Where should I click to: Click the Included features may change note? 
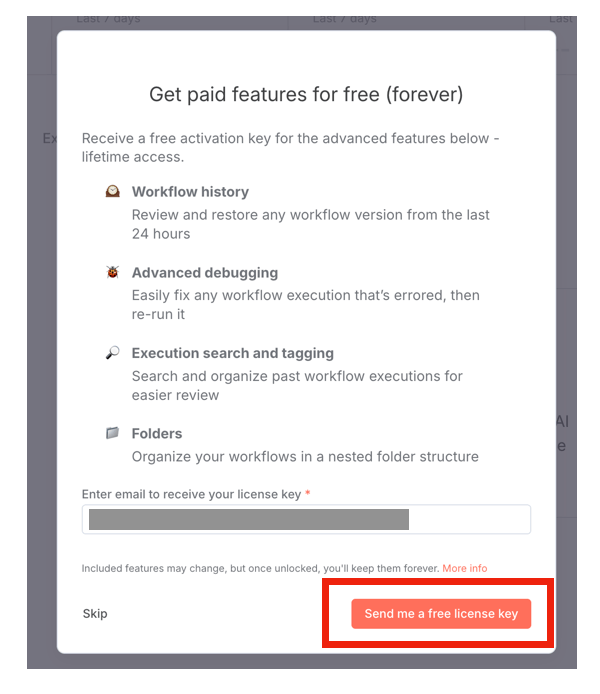click(x=260, y=568)
